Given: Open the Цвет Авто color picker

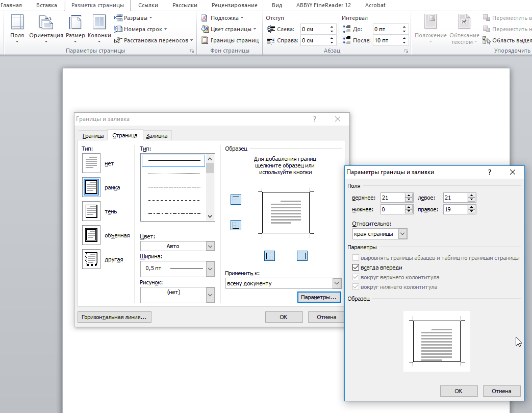Looking at the screenshot, I should click(210, 246).
